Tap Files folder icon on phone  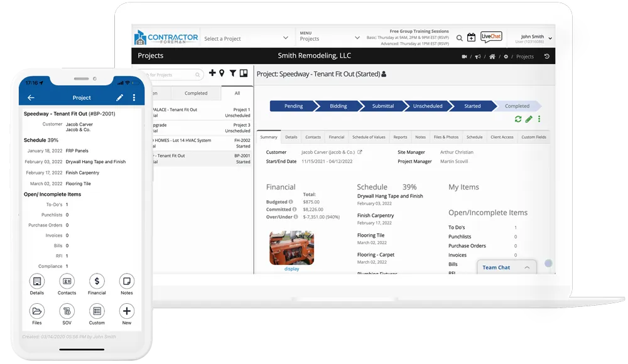pos(37,311)
